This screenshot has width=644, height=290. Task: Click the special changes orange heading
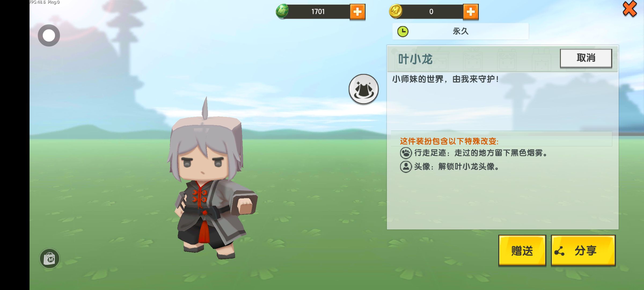pos(449,141)
